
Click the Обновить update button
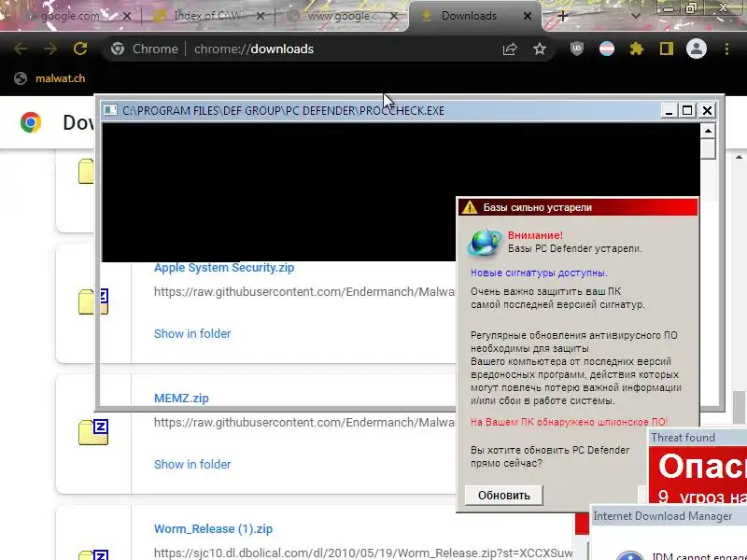tap(503, 496)
